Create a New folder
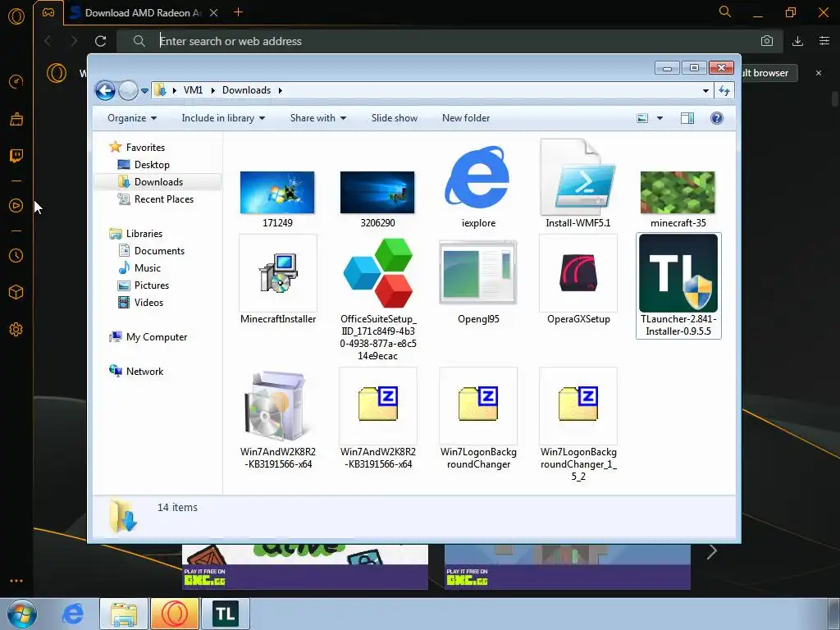840x630 pixels. coord(466,118)
